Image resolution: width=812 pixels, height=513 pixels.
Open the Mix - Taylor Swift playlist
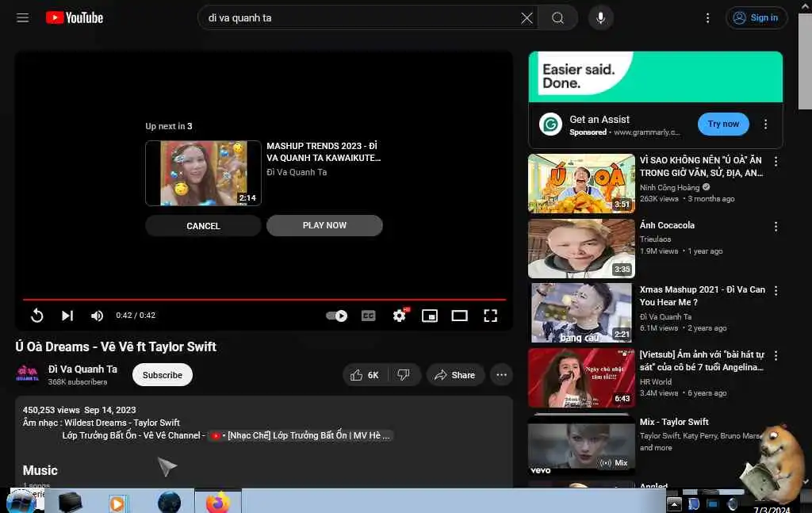click(x=674, y=422)
